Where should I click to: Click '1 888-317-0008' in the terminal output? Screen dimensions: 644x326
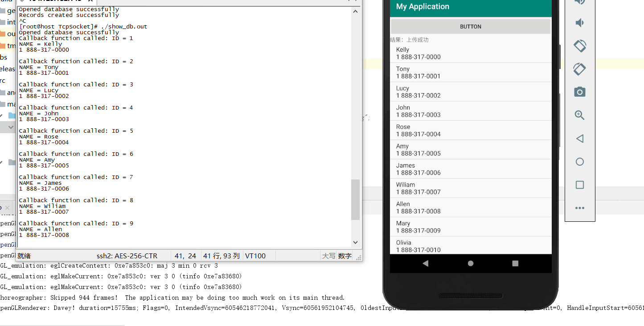(44, 235)
